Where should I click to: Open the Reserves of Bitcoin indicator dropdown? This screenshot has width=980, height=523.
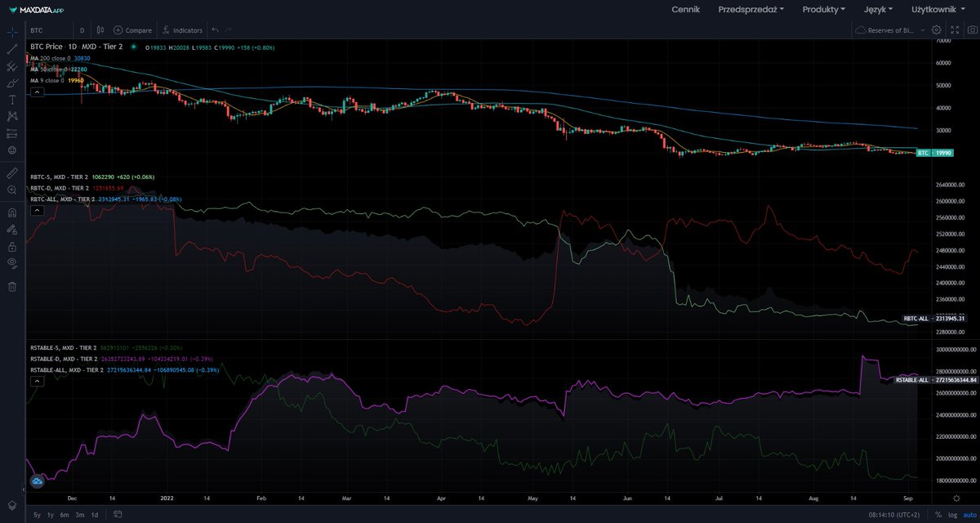point(890,29)
